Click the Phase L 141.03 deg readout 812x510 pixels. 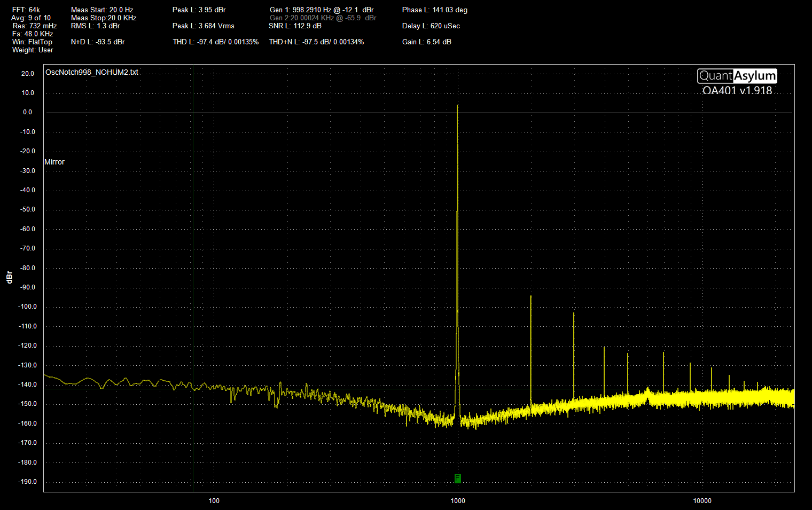(434, 10)
